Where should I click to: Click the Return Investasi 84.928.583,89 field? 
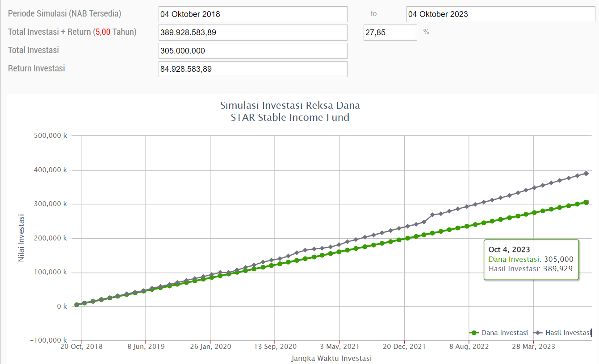(253, 69)
